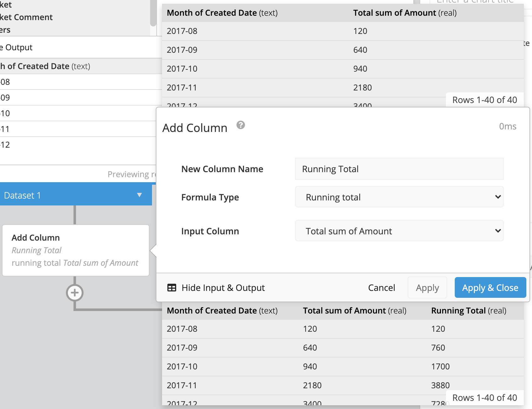Click the help question mark icon beside Add Column
The image size is (532, 409).
coord(241,125)
